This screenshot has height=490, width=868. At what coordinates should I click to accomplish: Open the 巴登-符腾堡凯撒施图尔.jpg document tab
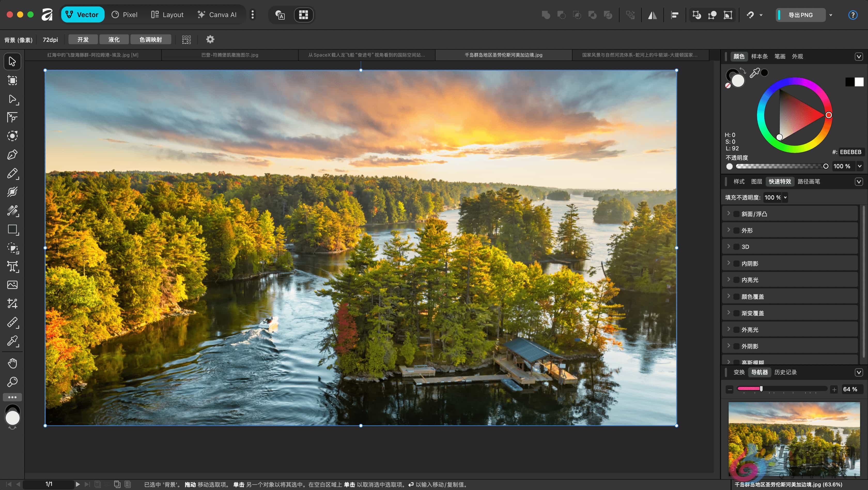pyautogui.click(x=230, y=55)
